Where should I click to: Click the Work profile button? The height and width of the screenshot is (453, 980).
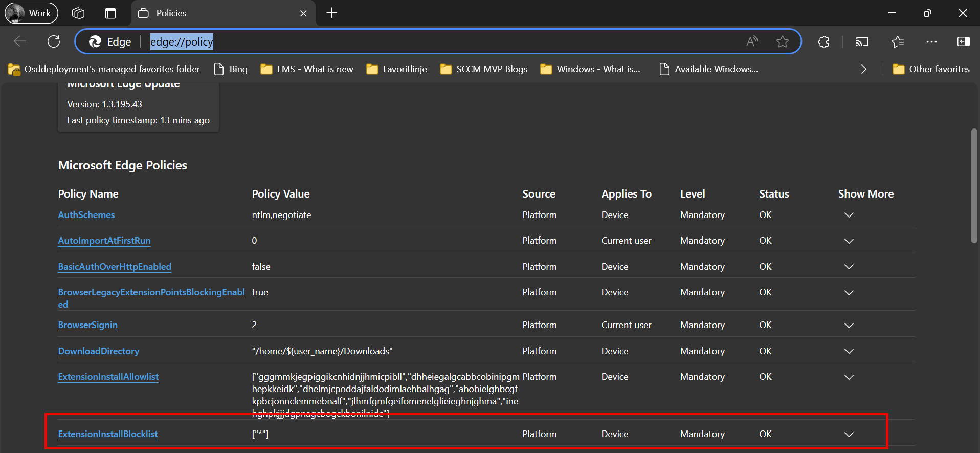(31, 13)
